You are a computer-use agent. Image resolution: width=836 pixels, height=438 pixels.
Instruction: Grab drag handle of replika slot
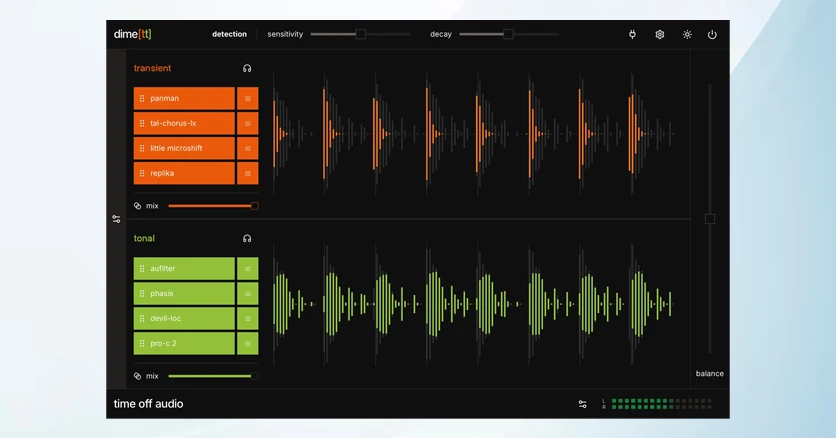coord(142,173)
